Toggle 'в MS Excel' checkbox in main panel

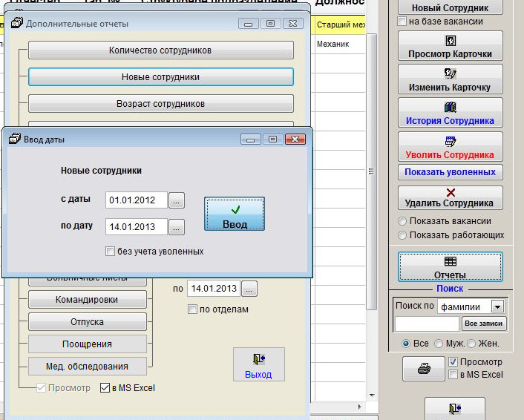click(x=453, y=375)
